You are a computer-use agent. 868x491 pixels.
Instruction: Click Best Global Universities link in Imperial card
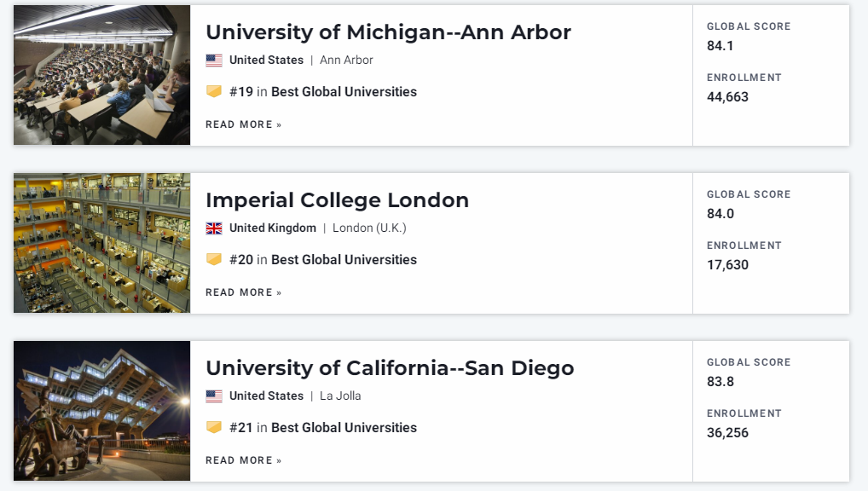coord(344,260)
